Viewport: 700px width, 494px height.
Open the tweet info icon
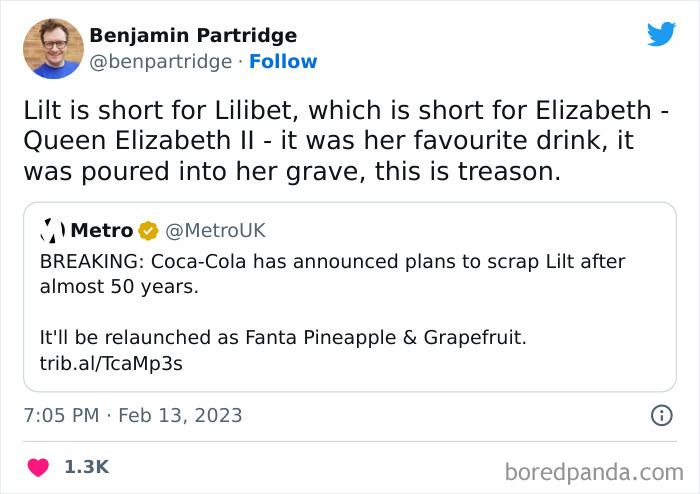click(x=661, y=414)
